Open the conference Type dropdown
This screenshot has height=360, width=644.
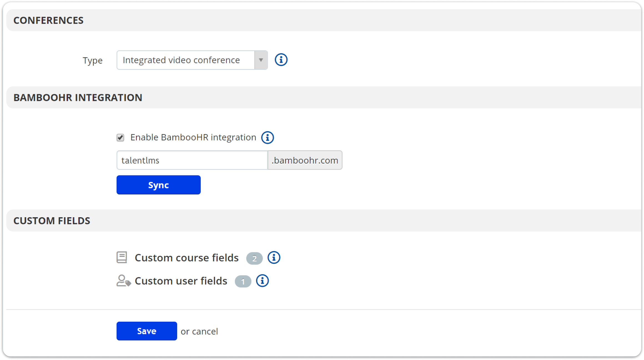pos(192,60)
